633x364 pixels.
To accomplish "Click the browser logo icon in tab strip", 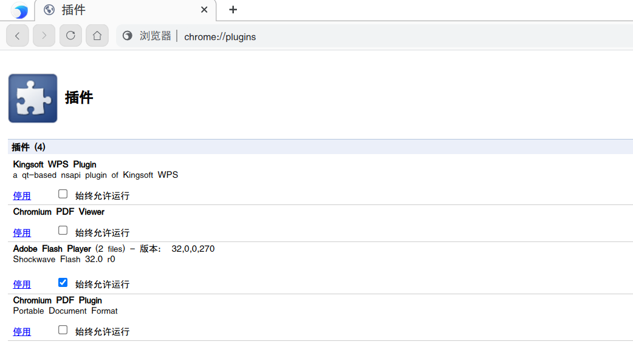I will [x=19, y=10].
